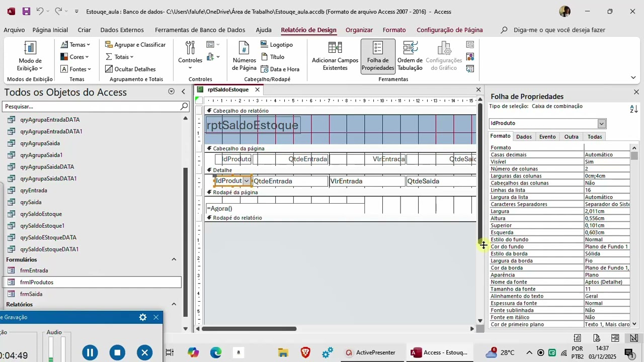The height and width of the screenshot is (362, 644).
Task: Collapse the Formulários group
Action: click(x=174, y=259)
